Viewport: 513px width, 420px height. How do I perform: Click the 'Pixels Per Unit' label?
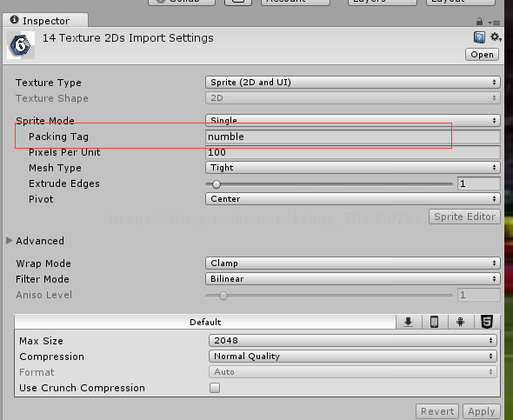pos(64,152)
